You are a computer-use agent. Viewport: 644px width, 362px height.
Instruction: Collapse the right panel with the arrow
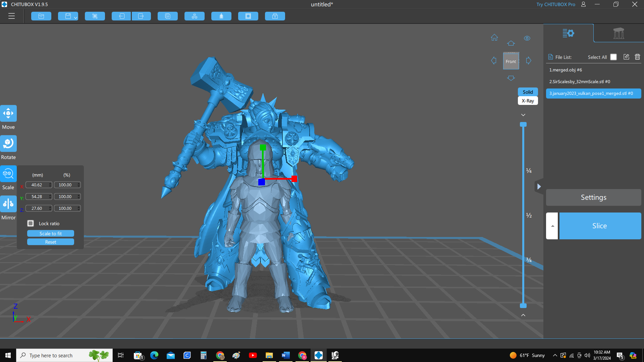point(539,187)
